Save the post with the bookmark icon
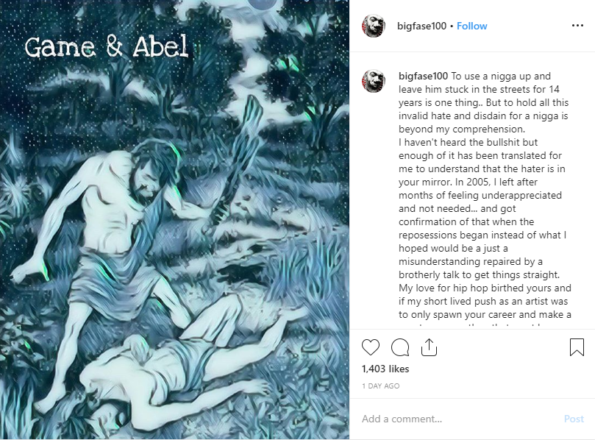Screen dimensions: 595x440 point(577,347)
